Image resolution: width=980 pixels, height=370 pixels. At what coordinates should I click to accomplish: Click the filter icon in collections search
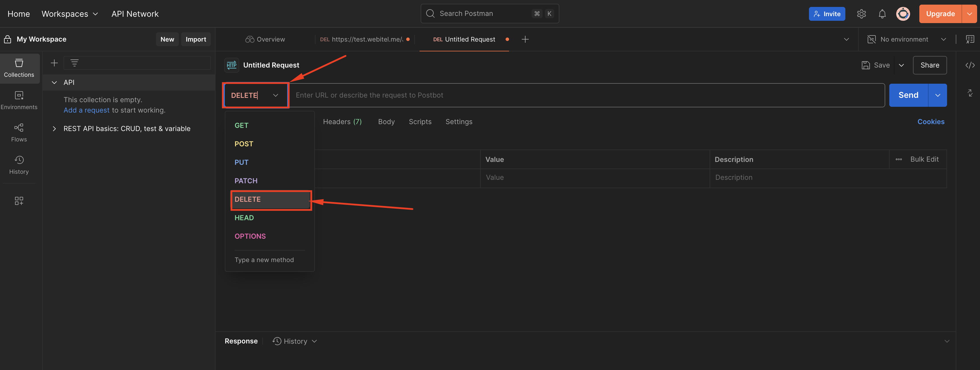coord(75,63)
